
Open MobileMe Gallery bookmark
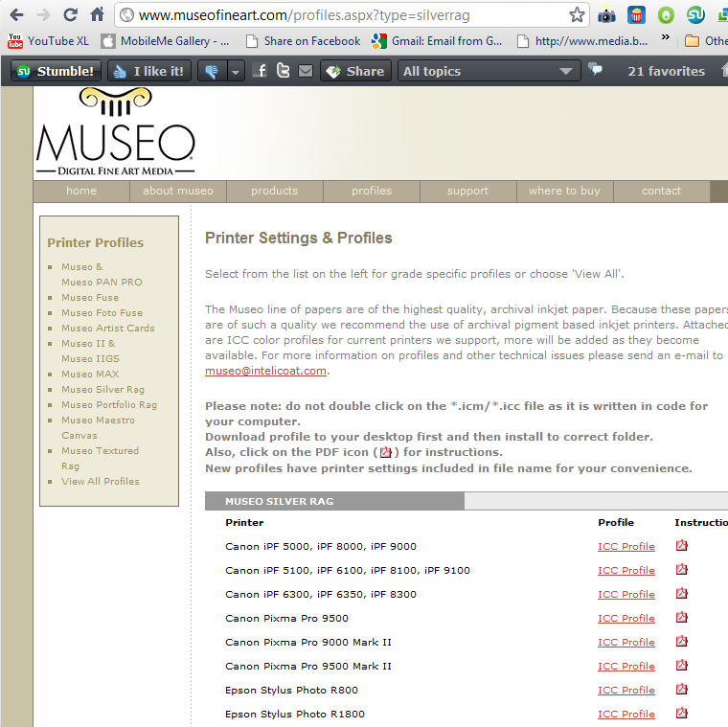[x=166, y=41]
